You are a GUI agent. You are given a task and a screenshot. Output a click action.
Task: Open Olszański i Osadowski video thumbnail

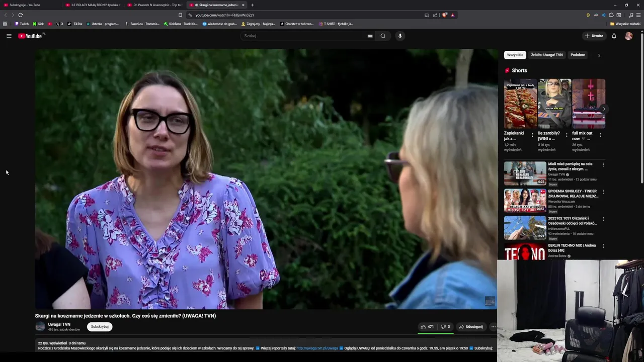click(x=525, y=228)
